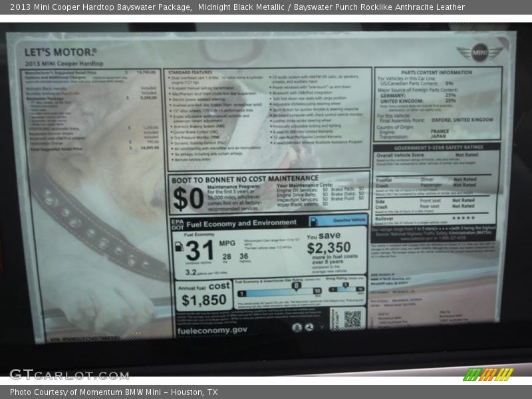
Task: Click the Gasoline Vehicle label
Action: click(349, 220)
